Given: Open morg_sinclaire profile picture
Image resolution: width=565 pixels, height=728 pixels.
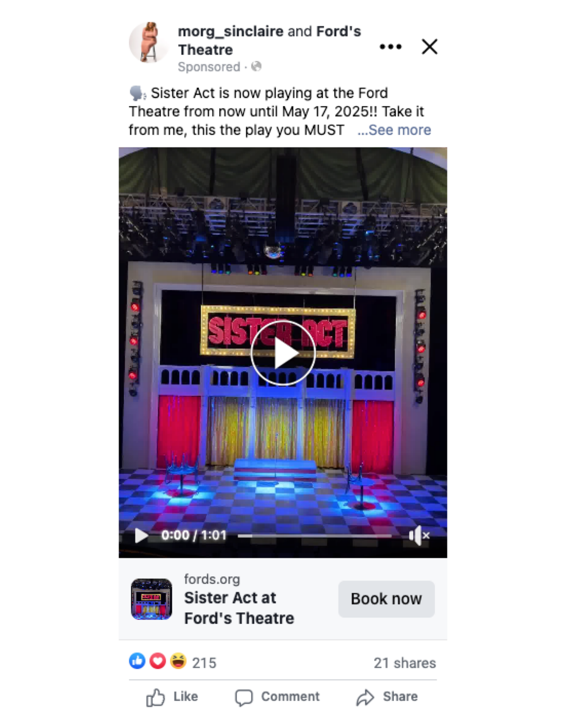Looking at the screenshot, I should pos(149,42).
